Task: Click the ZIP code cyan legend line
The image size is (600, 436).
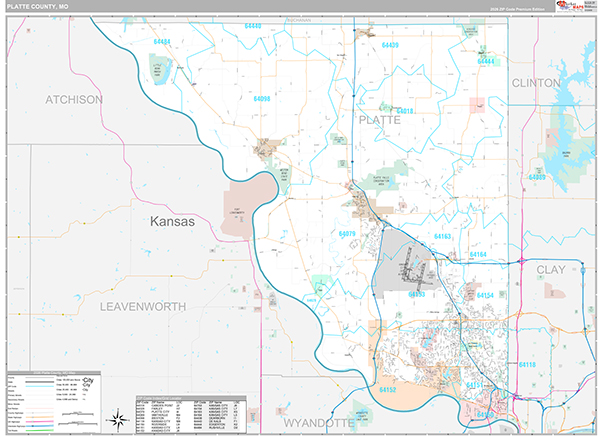Action: tap(40, 386)
